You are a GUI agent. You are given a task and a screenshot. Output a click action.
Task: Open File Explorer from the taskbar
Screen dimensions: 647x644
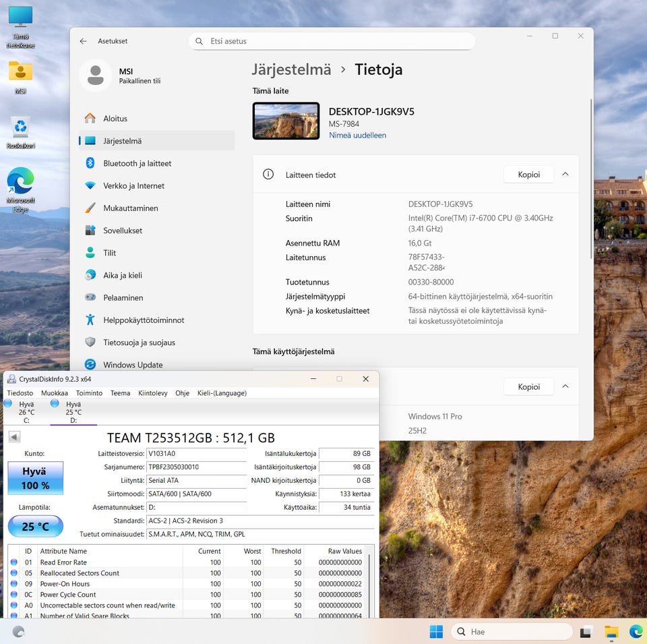(x=611, y=632)
